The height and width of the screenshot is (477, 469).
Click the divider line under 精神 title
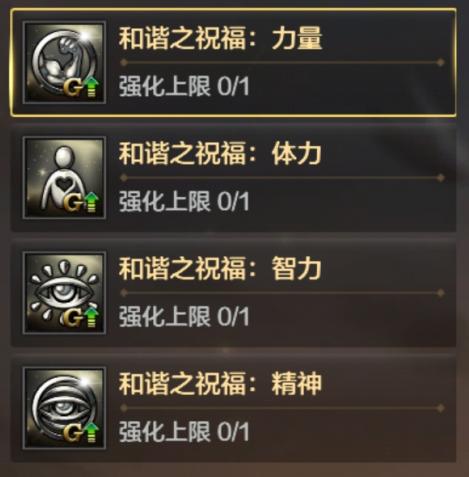tap(282, 408)
